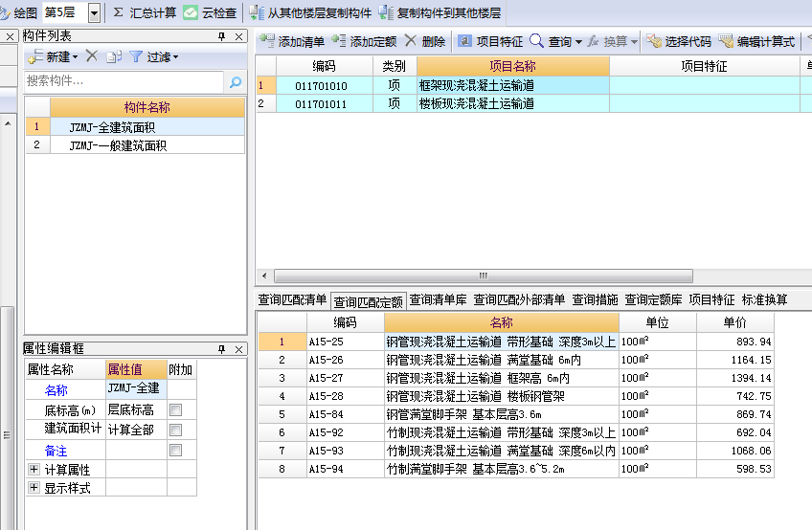The height and width of the screenshot is (530, 812).
Task: Click the 删除 delete button
Action: (424, 41)
